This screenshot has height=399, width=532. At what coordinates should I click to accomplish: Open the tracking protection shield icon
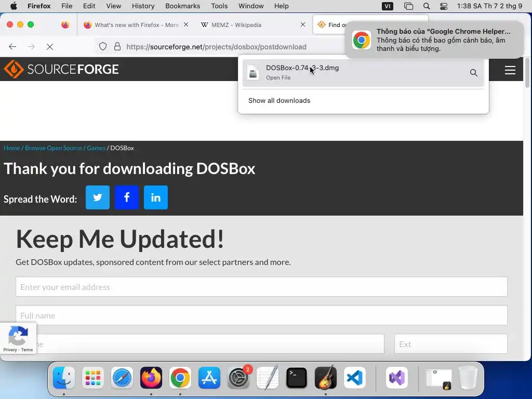click(x=103, y=46)
